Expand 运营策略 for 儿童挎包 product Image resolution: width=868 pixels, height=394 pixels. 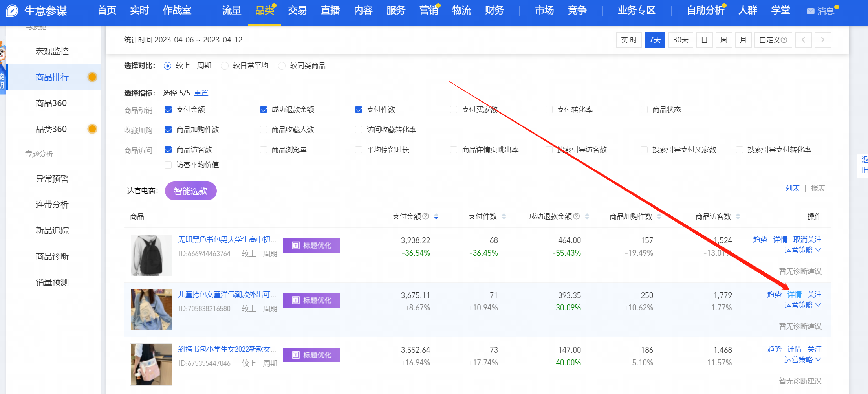(802, 305)
